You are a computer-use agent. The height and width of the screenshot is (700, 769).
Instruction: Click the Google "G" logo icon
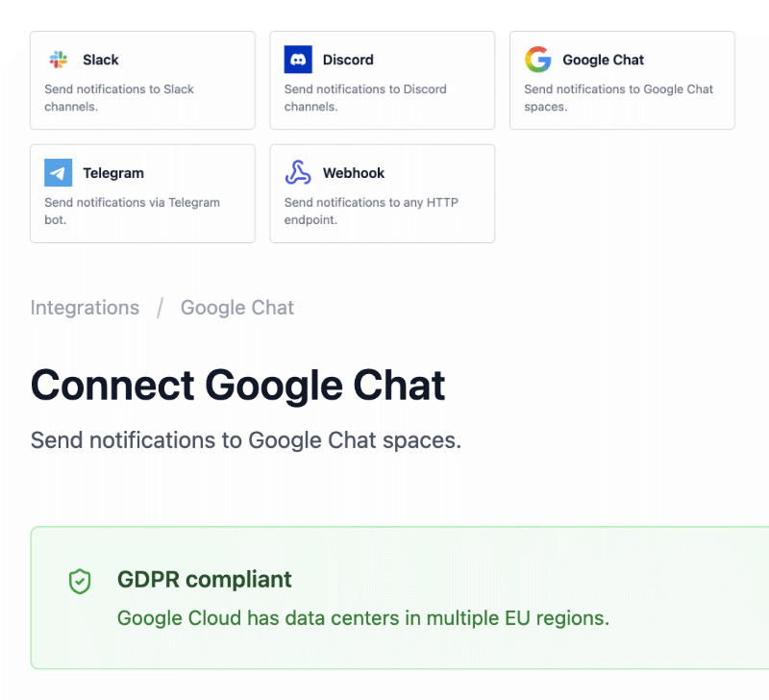tap(538, 60)
